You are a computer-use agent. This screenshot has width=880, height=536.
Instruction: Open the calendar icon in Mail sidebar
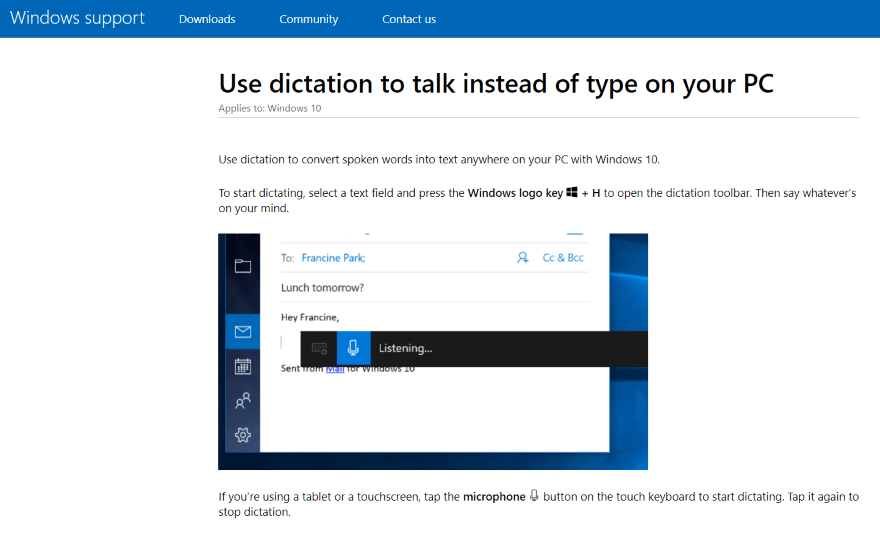(242, 367)
